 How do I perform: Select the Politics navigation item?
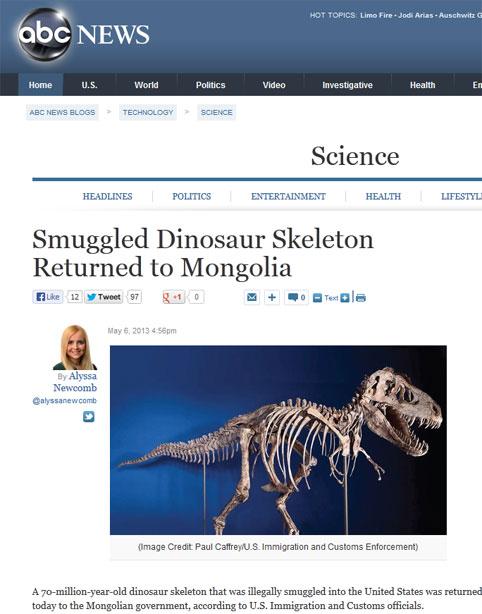coord(211,85)
